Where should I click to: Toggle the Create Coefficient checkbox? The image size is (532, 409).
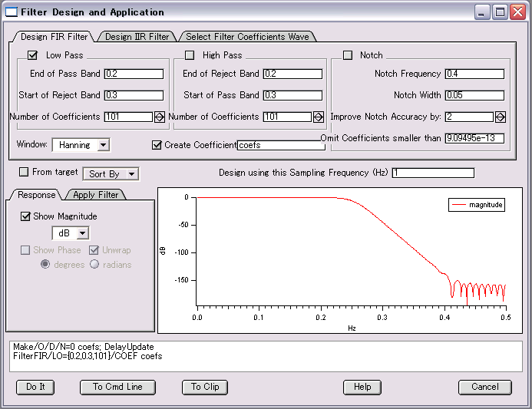157,145
